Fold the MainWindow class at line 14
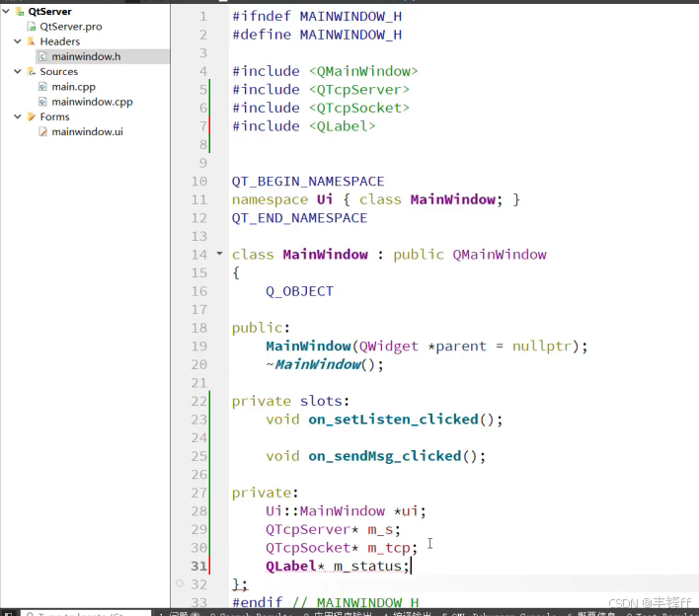This screenshot has height=616, width=699. (x=219, y=254)
